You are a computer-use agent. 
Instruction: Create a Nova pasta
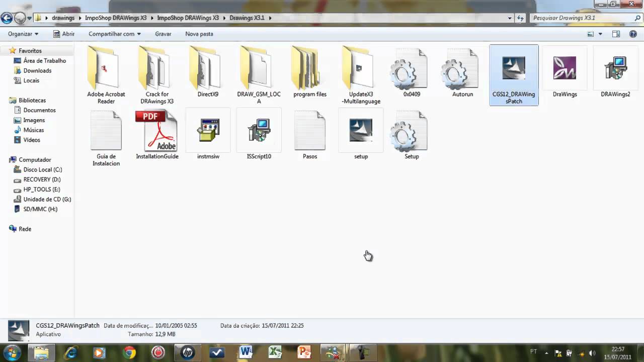pos(199,34)
